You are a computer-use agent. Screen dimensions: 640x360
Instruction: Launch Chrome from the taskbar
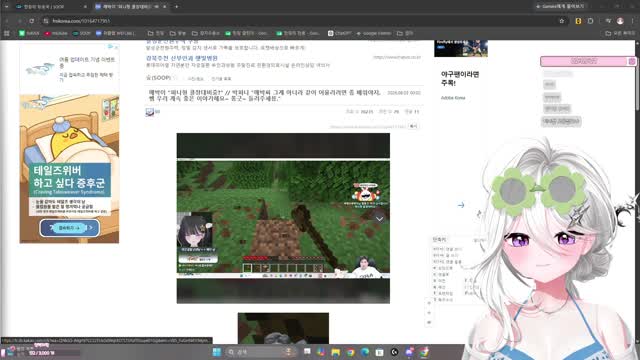350,352
